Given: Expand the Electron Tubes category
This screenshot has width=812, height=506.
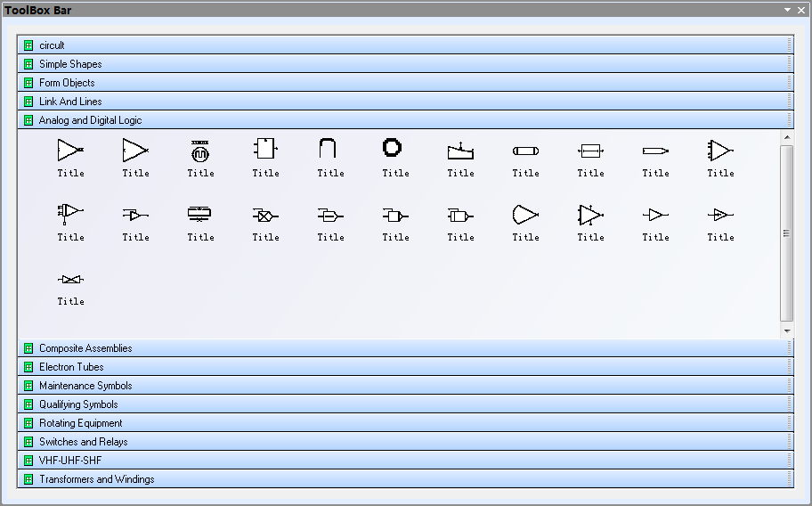Looking at the screenshot, I should pyautogui.click(x=71, y=367).
